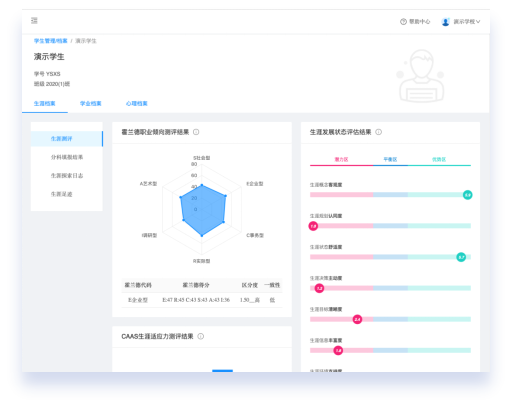Go to 学生管理档案 breadcrumb link
Viewport: 514px width, 409px height.
pos(51,41)
